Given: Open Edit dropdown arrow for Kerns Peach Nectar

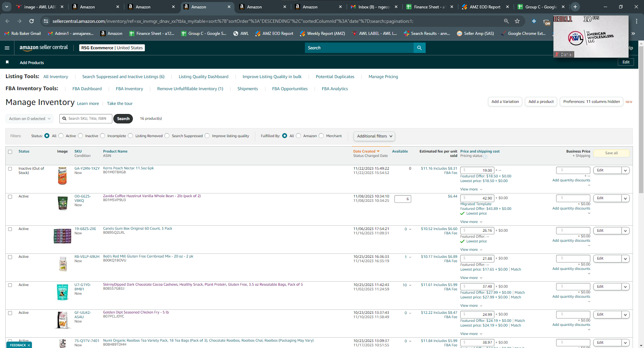Looking at the screenshot, I should [625, 171].
